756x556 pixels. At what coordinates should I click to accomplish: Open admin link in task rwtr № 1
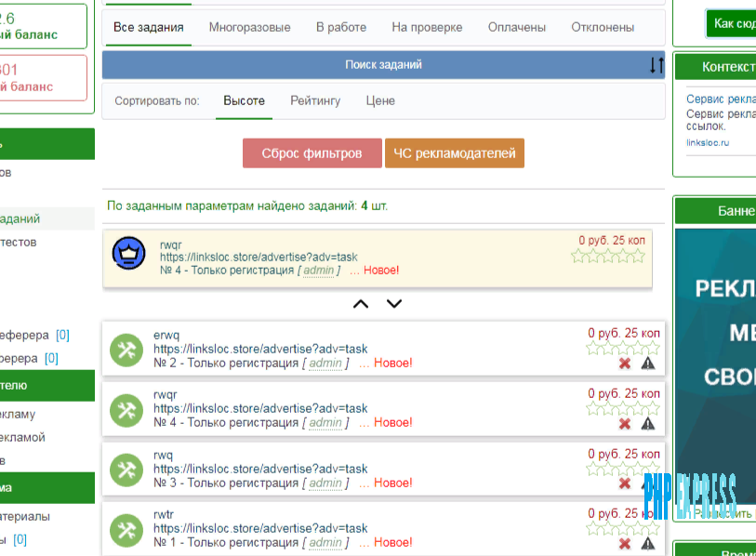[x=325, y=542]
